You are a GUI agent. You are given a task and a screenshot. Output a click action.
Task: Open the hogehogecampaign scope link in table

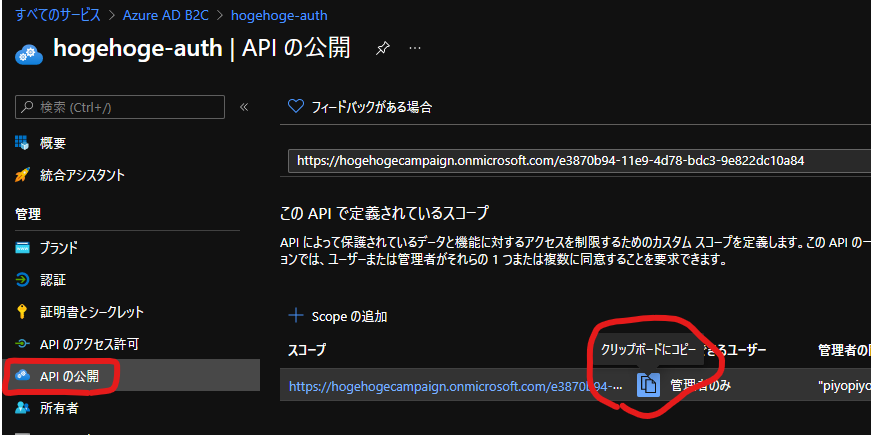point(455,385)
